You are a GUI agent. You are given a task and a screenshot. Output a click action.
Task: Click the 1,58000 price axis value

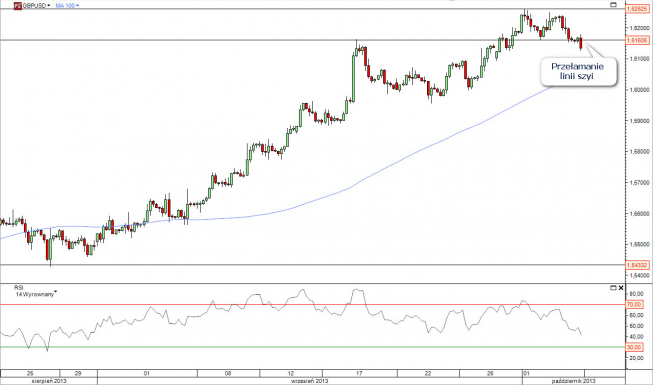click(x=639, y=151)
